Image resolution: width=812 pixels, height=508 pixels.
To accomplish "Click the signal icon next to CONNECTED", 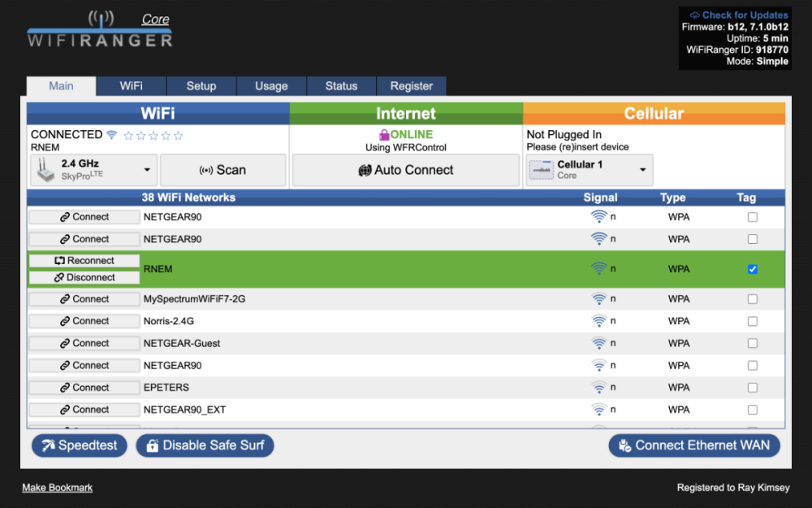I will pyautogui.click(x=111, y=135).
